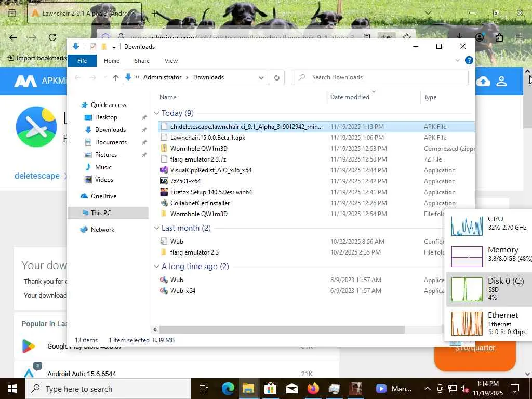Switch to the Share ribbon tab
The width and height of the screenshot is (532, 399).
tap(142, 61)
